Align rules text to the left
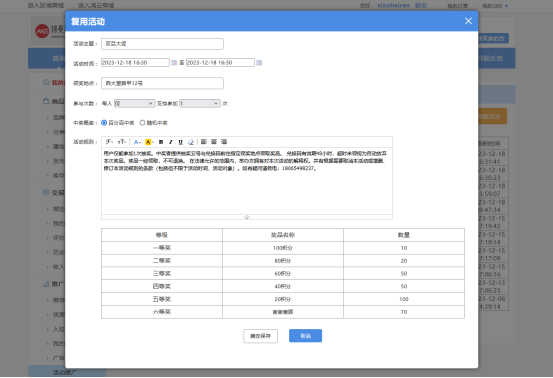Viewport: 553px width, 378px height. coord(204,142)
